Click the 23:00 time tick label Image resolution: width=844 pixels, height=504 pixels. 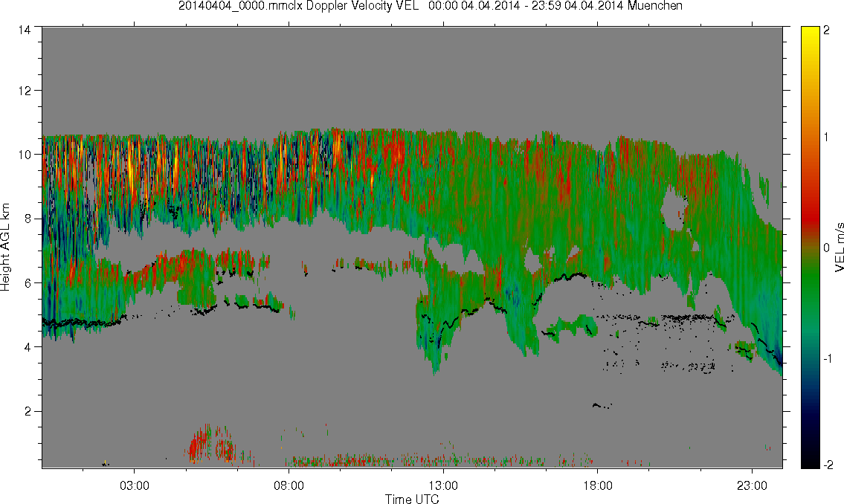pos(752,485)
